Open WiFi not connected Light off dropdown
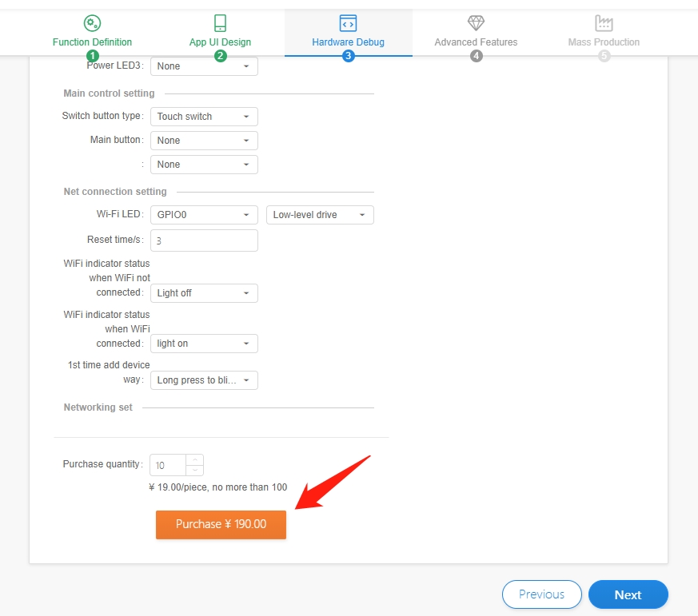The width and height of the screenshot is (698, 616). (204, 293)
